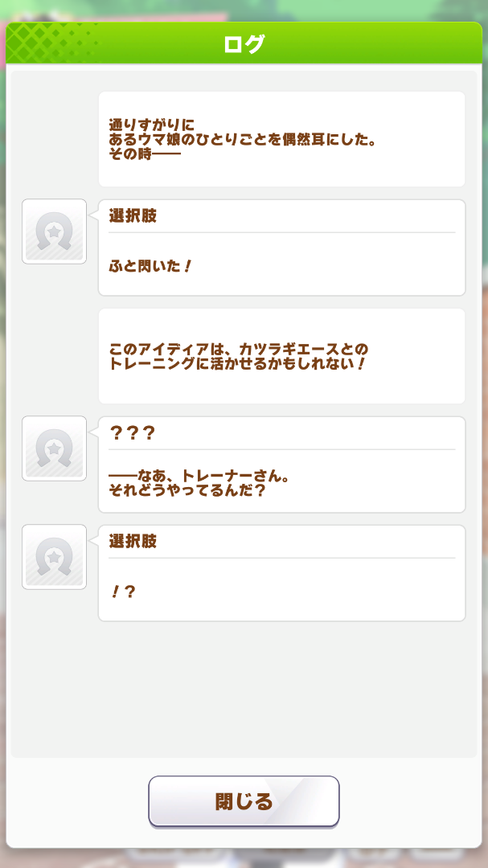Click horseshoe avatar beside ？？？ speaker
This screenshot has width=488, height=868.
54,448
